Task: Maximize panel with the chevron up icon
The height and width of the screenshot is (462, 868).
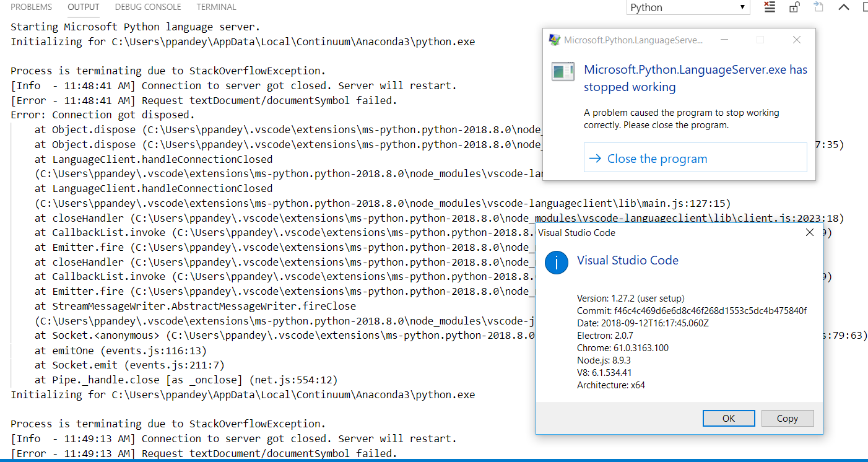Action: point(843,7)
